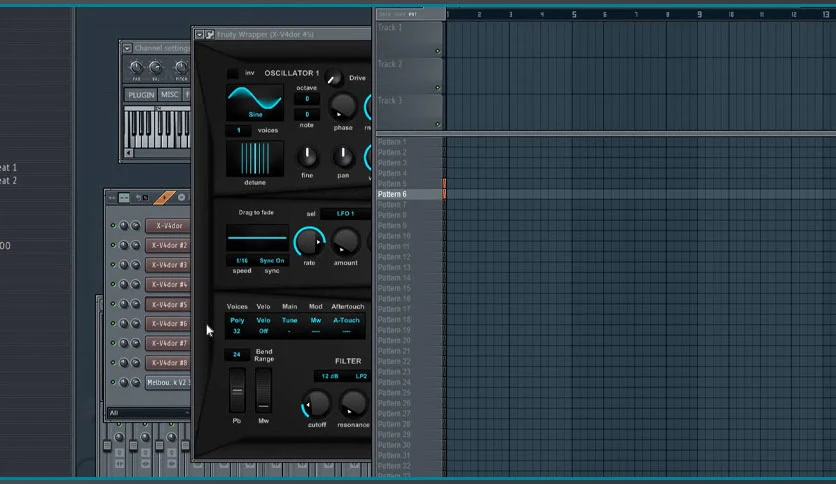Viewport: 836px width, 484px height.
Task: Toggle the Track 1 mute LED
Action: click(438, 51)
